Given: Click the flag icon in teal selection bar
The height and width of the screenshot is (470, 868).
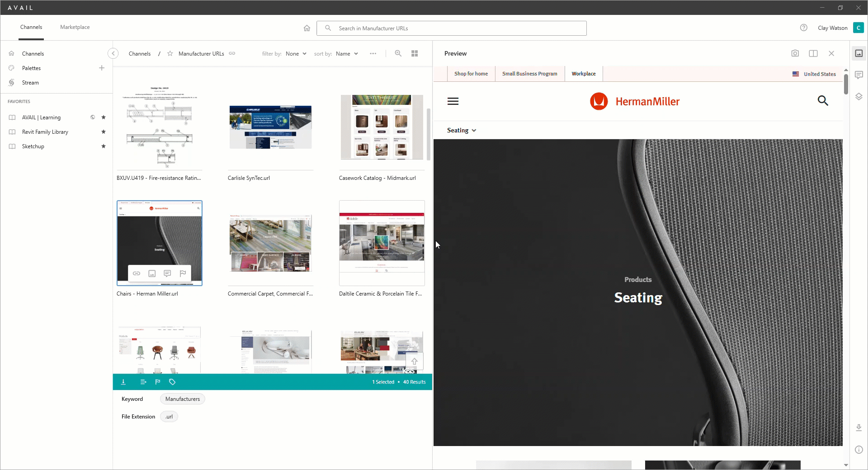Looking at the screenshot, I should point(158,382).
